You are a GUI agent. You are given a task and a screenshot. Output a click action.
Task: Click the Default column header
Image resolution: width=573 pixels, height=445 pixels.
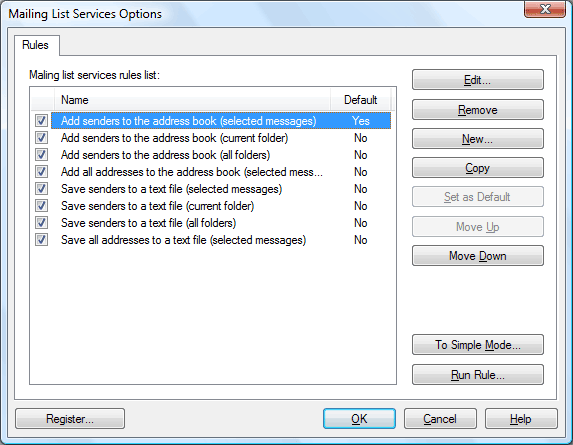point(361,100)
